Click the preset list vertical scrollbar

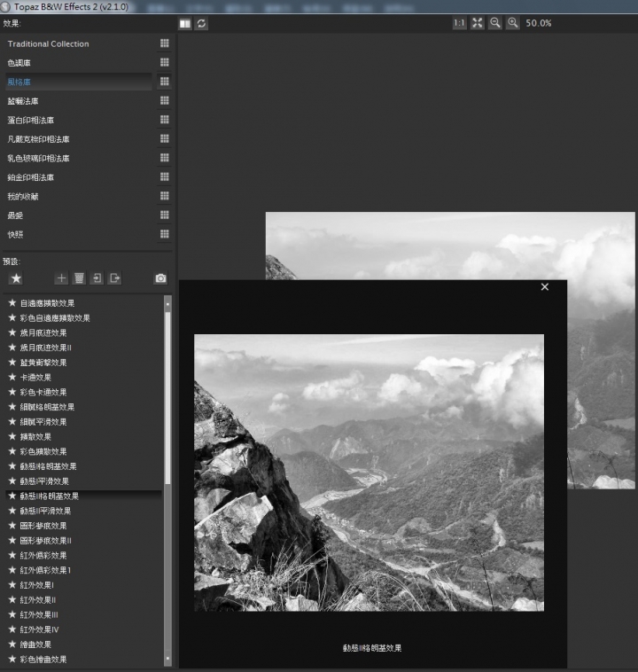point(167,397)
